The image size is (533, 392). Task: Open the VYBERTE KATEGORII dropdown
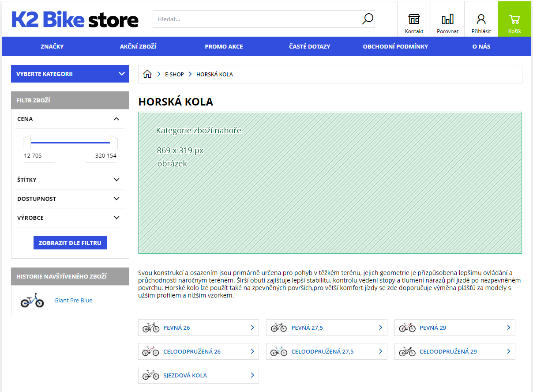click(x=70, y=74)
